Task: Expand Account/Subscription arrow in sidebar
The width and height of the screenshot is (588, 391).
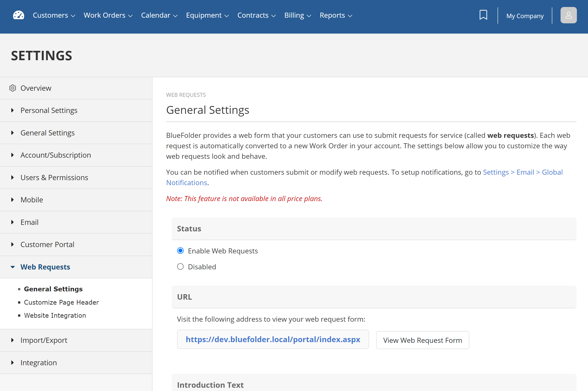Action: (12, 155)
